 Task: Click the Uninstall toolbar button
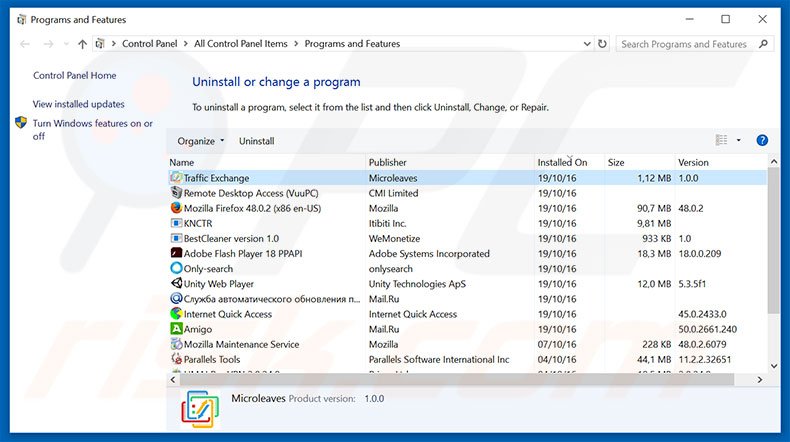(256, 141)
